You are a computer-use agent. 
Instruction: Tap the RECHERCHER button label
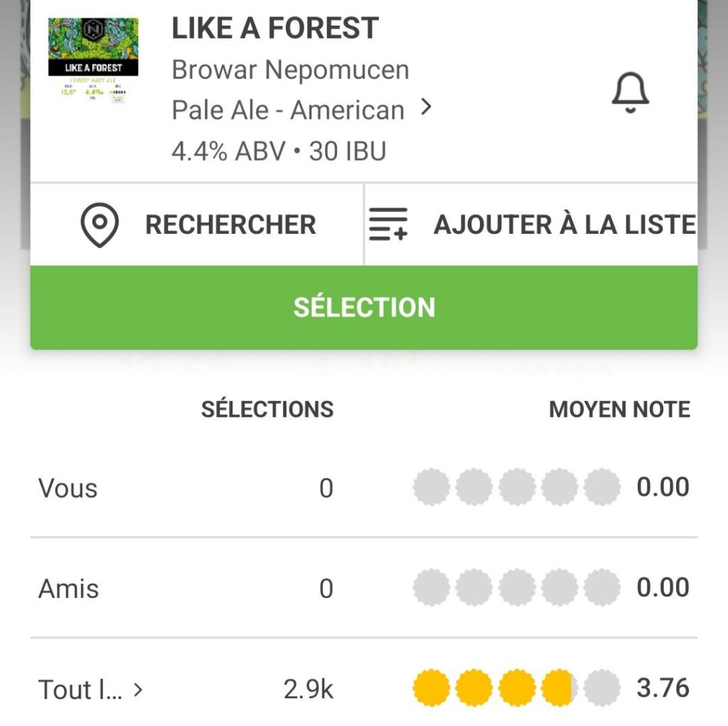[230, 225]
